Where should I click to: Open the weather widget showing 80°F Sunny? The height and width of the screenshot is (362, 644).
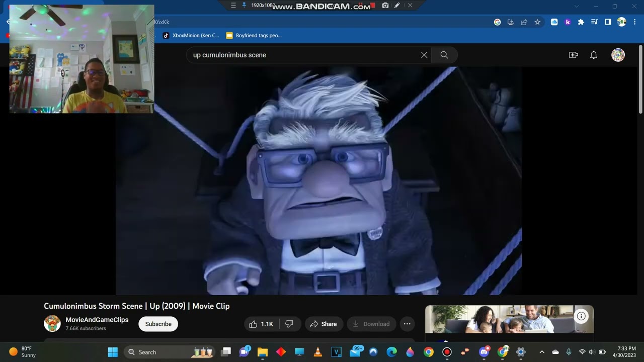(x=23, y=352)
